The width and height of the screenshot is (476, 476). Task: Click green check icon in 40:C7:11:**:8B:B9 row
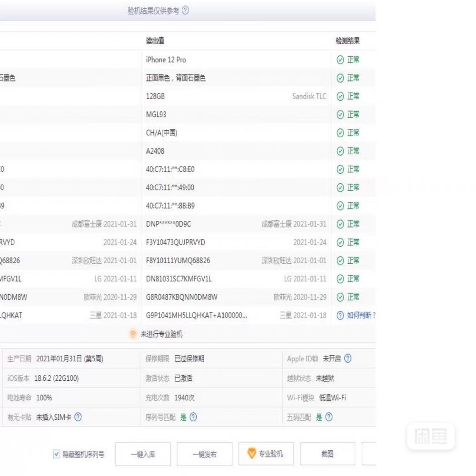click(x=340, y=206)
